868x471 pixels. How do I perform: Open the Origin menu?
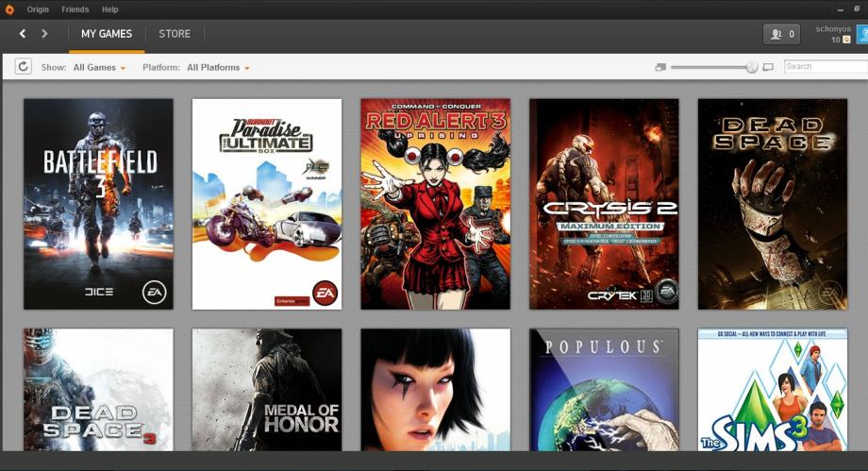click(x=38, y=9)
